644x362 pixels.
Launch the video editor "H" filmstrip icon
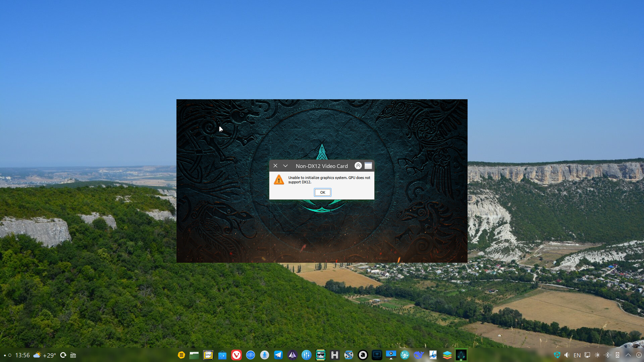point(335,355)
